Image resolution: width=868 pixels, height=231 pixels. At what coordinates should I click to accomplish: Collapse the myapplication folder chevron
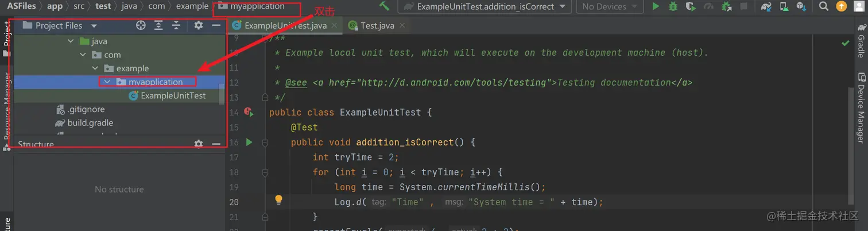pyautogui.click(x=107, y=82)
